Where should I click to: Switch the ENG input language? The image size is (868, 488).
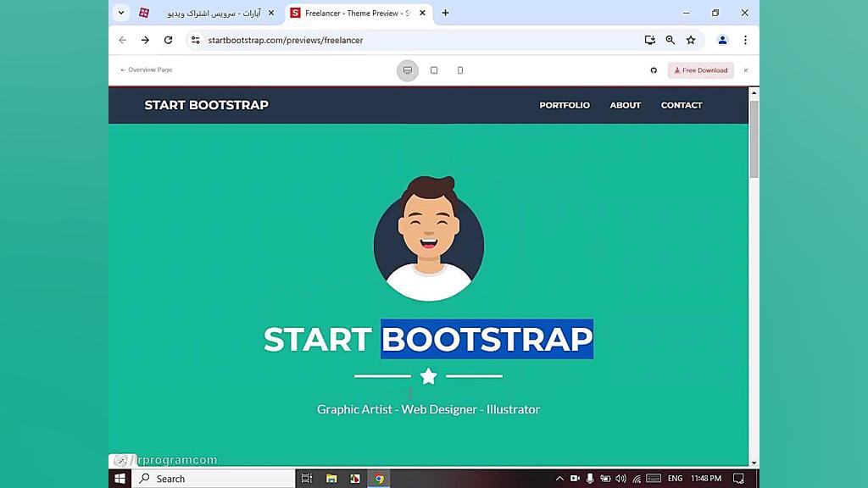coord(676,479)
